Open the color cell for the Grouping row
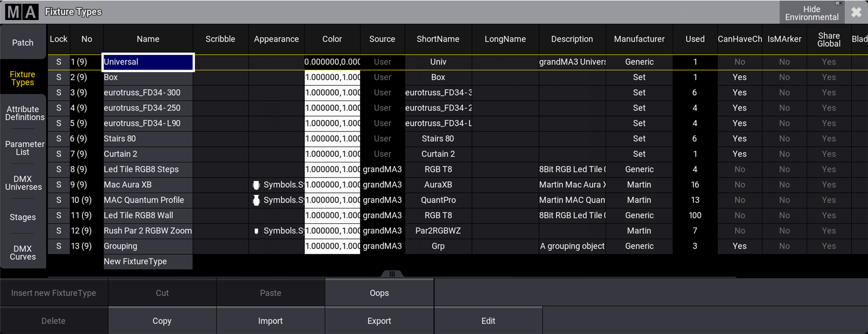The width and height of the screenshot is (868, 334). [332, 246]
